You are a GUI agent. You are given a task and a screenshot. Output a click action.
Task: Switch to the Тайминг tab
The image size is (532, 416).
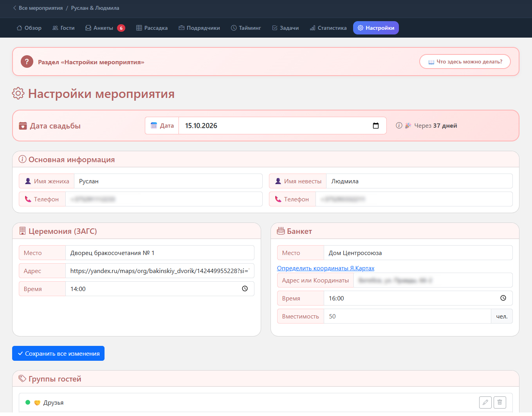coord(246,28)
